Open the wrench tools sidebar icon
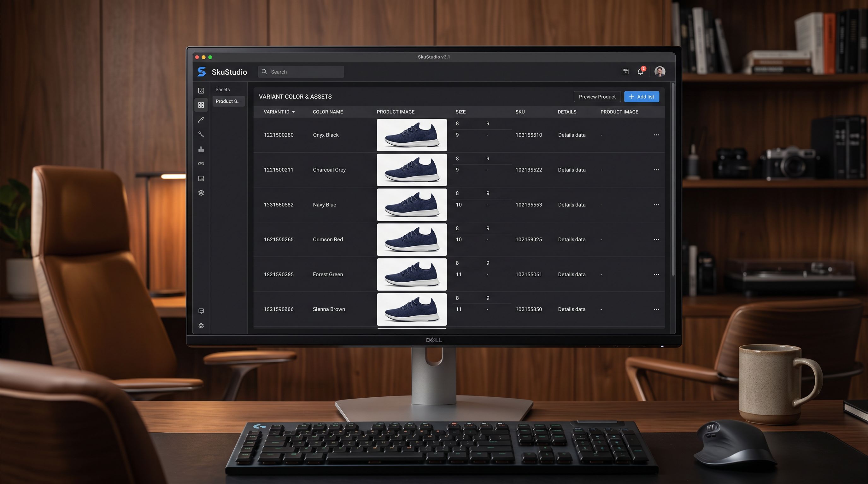This screenshot has height=484, width=868. 201,134
